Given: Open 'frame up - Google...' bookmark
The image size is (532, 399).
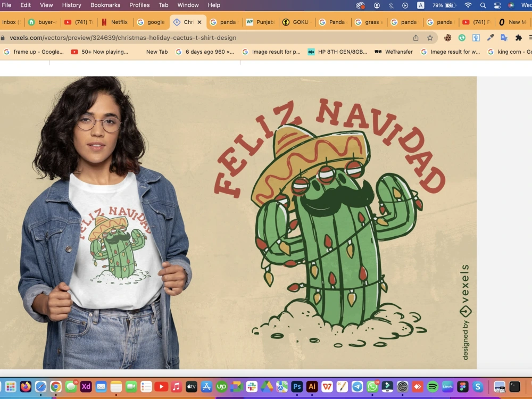Looking at the screenshot, I should pos(34,52).
